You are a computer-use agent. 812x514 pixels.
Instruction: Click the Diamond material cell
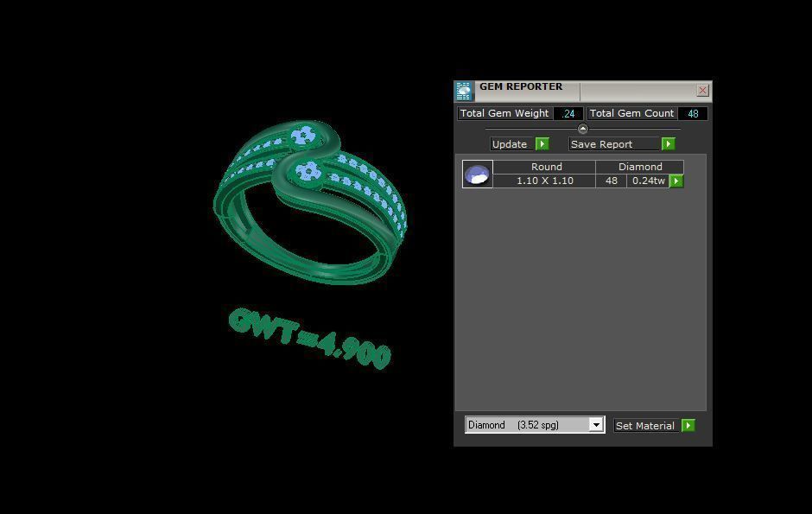coord(639,167)
